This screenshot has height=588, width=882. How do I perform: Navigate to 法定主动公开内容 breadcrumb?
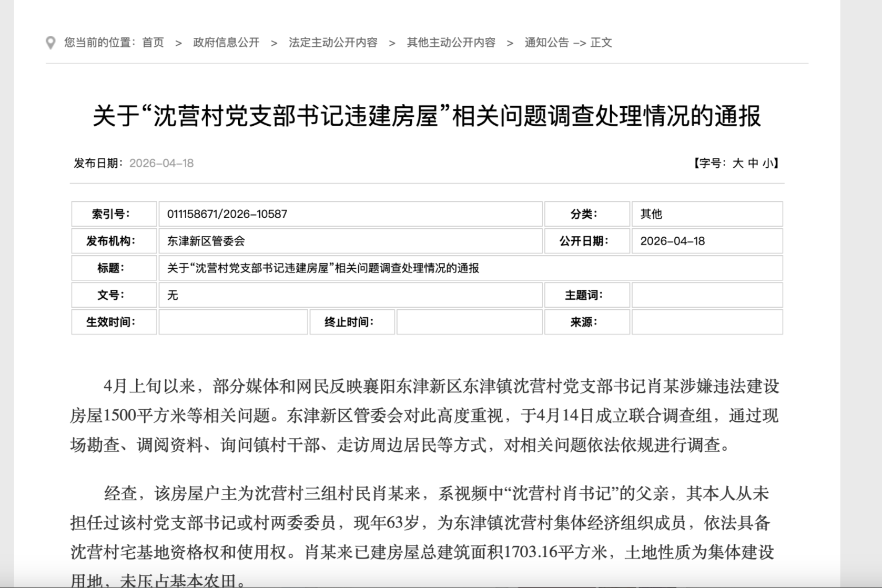(x=333, y=43)
